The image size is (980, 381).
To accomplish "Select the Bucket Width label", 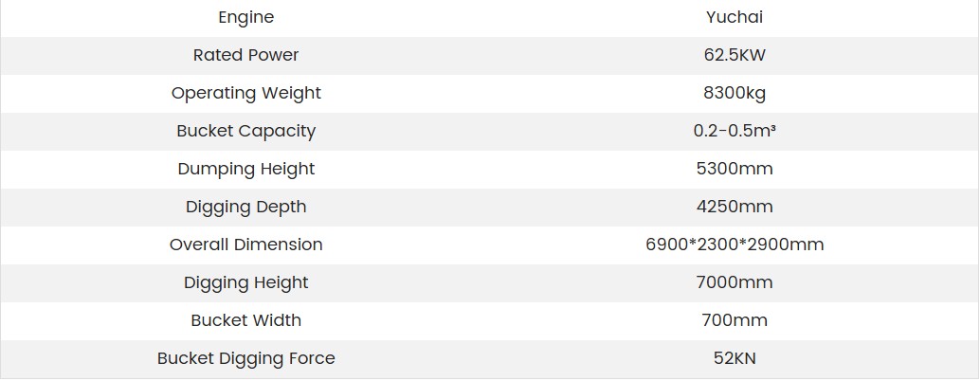I will pyautogui.click(x=245, y=320).
